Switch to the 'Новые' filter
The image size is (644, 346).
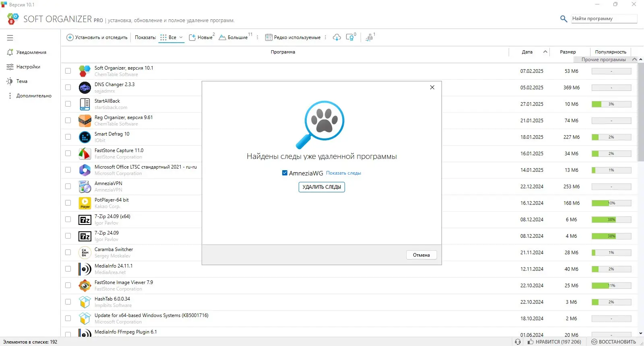tap(201, 37)
